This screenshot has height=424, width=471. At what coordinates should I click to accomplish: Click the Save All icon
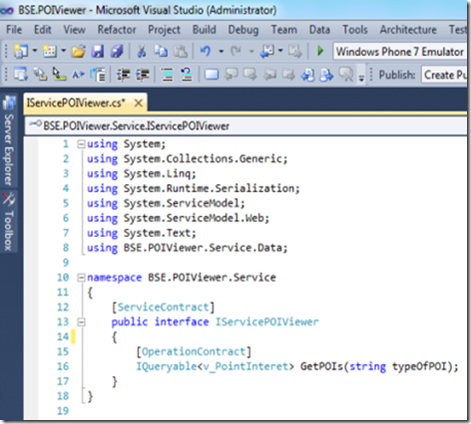pyautogui.click(x=117, y=51)
